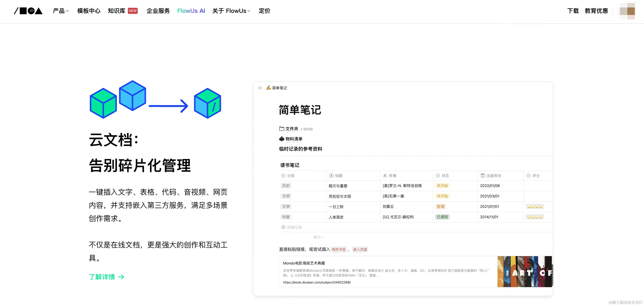
Task: Expand the 关于 FlowUs menu
Action: (231, 11)
